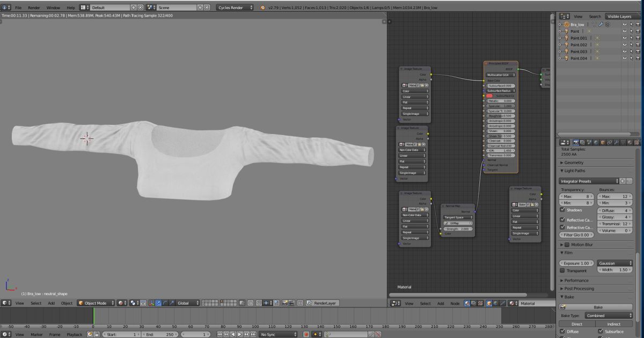Image resolution: width=644 pixels, height=338 pixels.
Task: Open the Modifiers wrench properties tab
Action: [616, 142]
